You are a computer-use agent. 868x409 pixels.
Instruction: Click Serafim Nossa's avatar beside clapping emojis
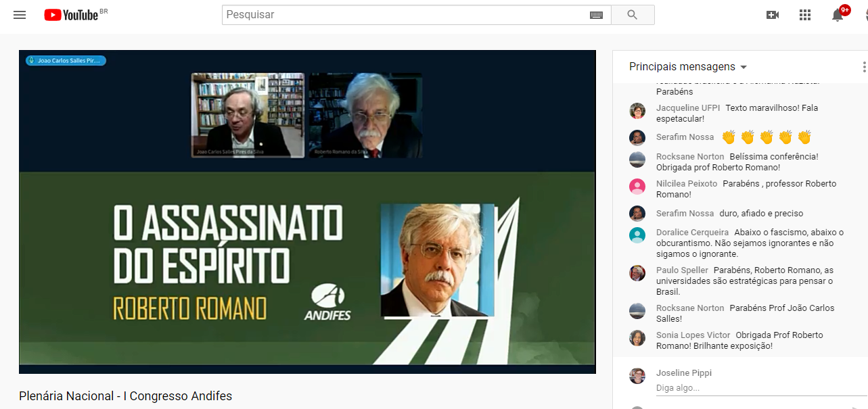click(x=637, y=138)
